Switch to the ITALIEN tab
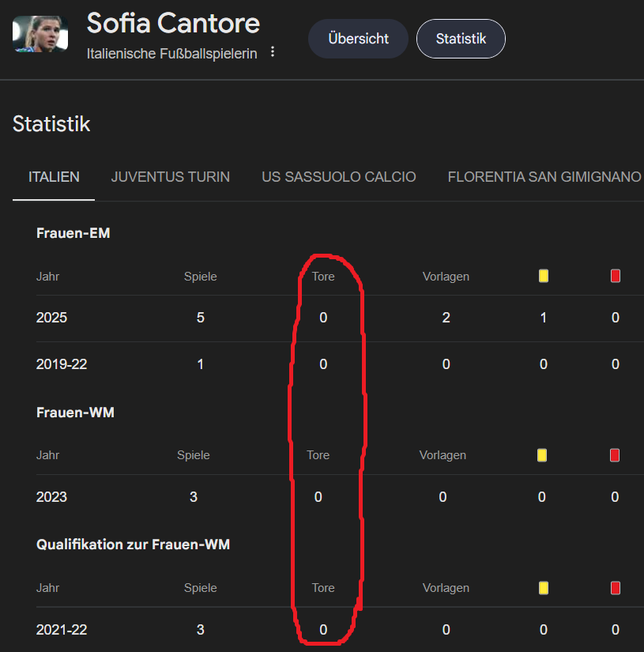Viewport: 644px width, 652px height. point(54,177)
